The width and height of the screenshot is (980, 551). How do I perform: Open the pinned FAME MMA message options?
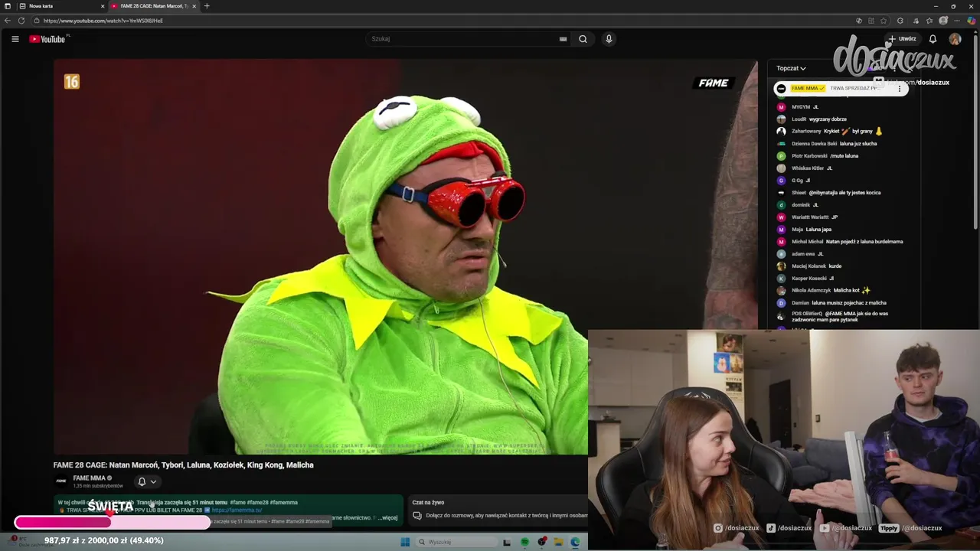(x=900, y=89)
